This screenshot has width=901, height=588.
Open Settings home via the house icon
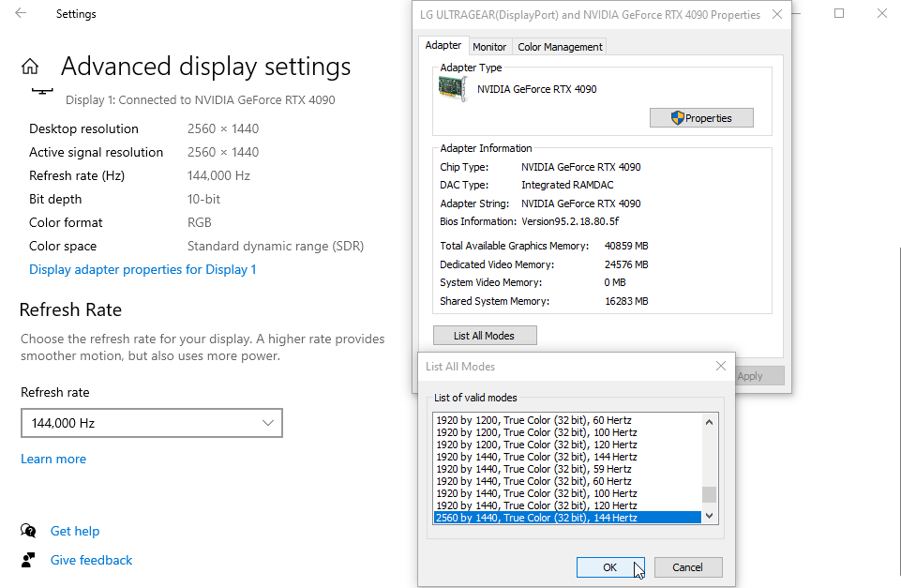(30, 67)
